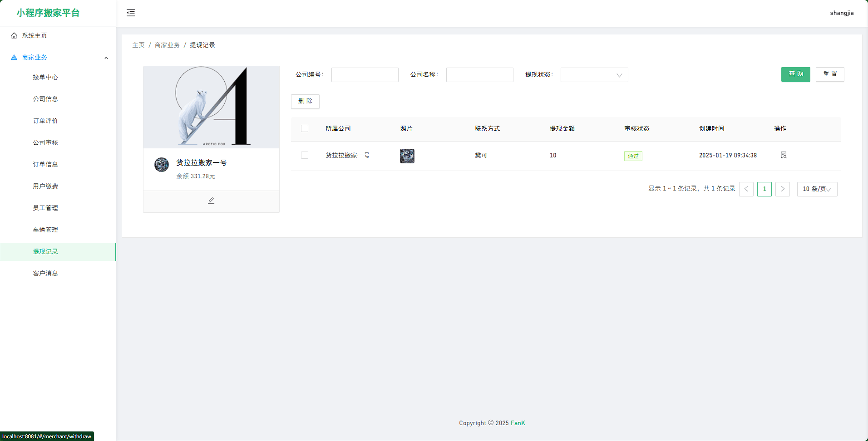Click the 樊可 contact cell
Screen dimensions: 868x441
(481, 155)
